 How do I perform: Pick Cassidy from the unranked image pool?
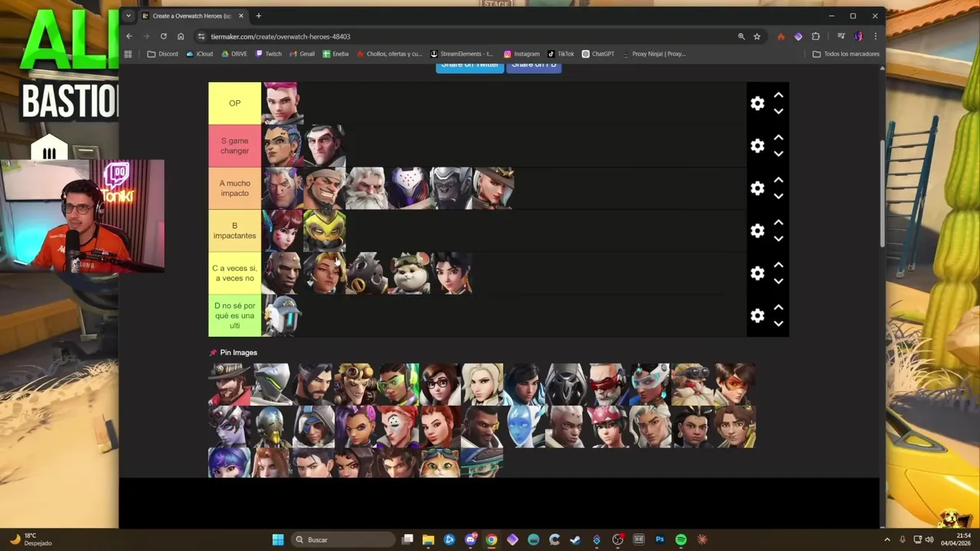(x=229, y=384)
